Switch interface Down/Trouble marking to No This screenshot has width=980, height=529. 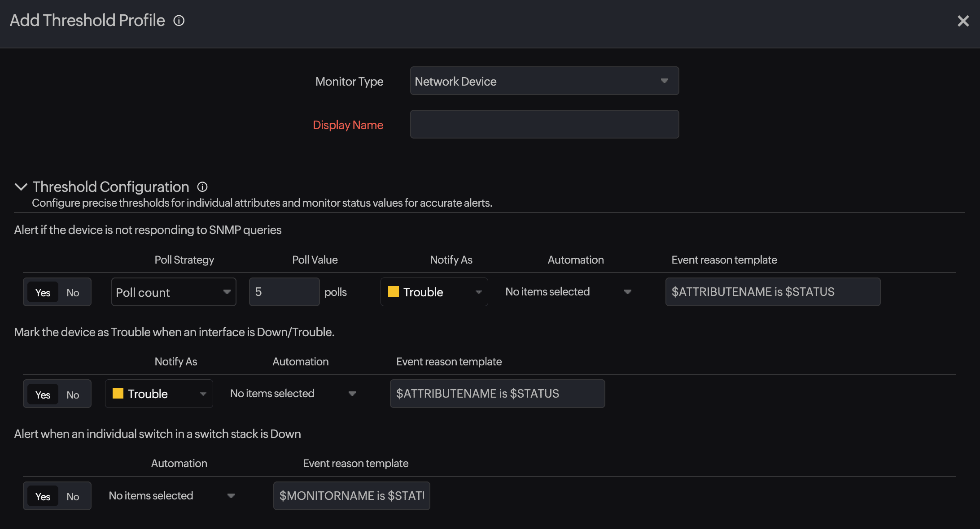73,394
